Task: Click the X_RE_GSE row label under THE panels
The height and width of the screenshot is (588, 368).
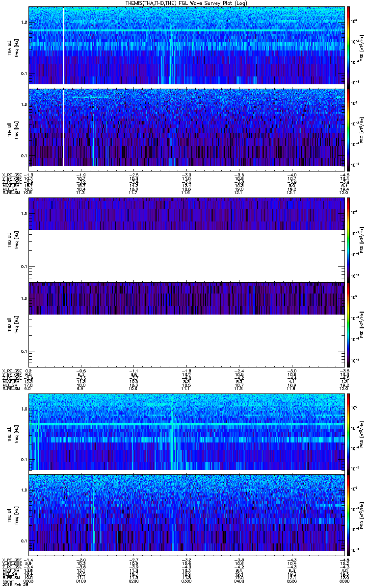Action: tap(12, 559)
